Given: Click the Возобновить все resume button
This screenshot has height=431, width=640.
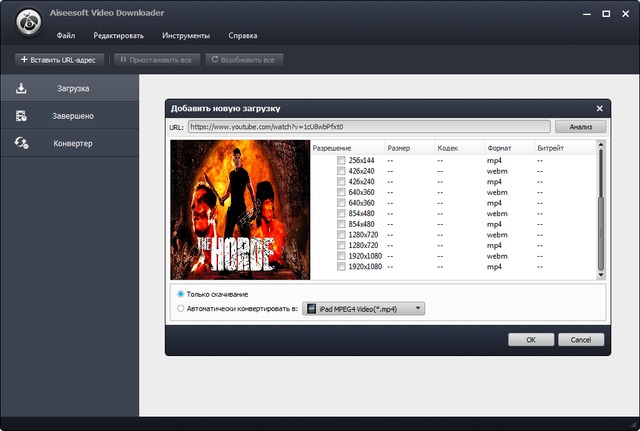Looking at the screenshot, I should coord(245,59).
